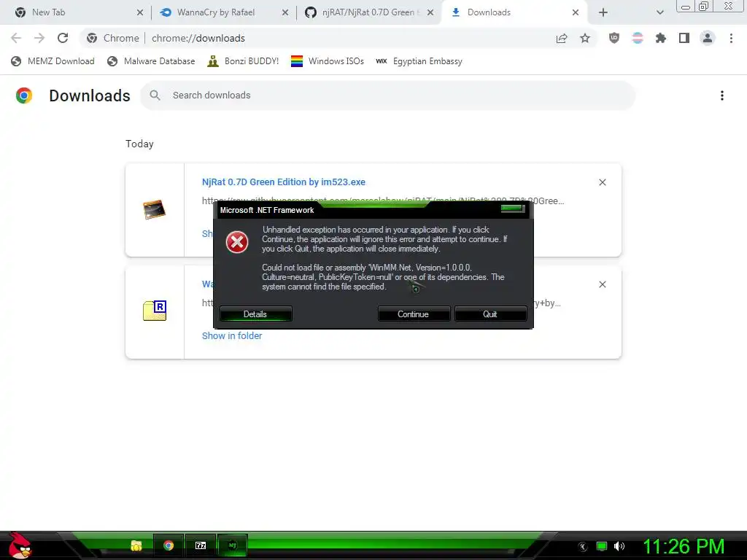Open Malware Database bookmark

point(152,61)
